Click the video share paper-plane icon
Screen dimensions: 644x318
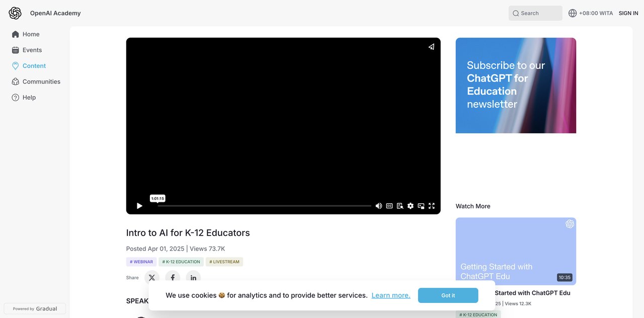point(431,47)
